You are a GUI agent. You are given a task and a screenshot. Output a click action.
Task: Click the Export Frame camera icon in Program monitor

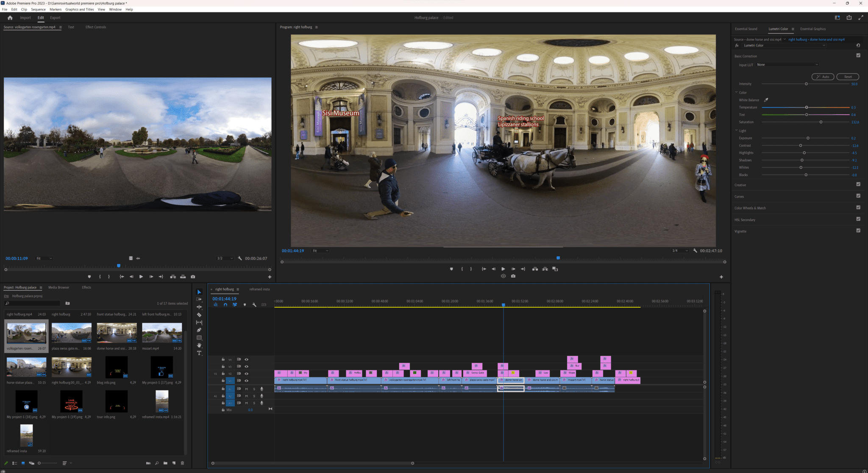point(513,276)
